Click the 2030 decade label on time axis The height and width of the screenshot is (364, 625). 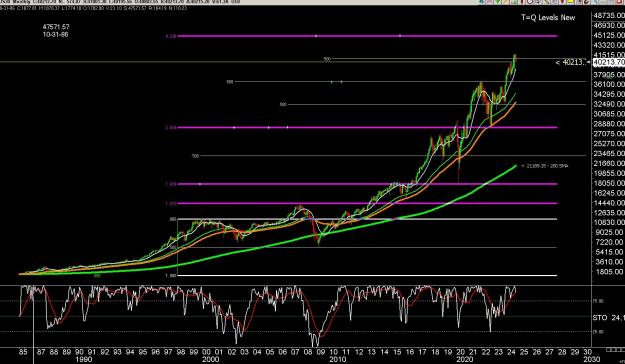point(591,359)
